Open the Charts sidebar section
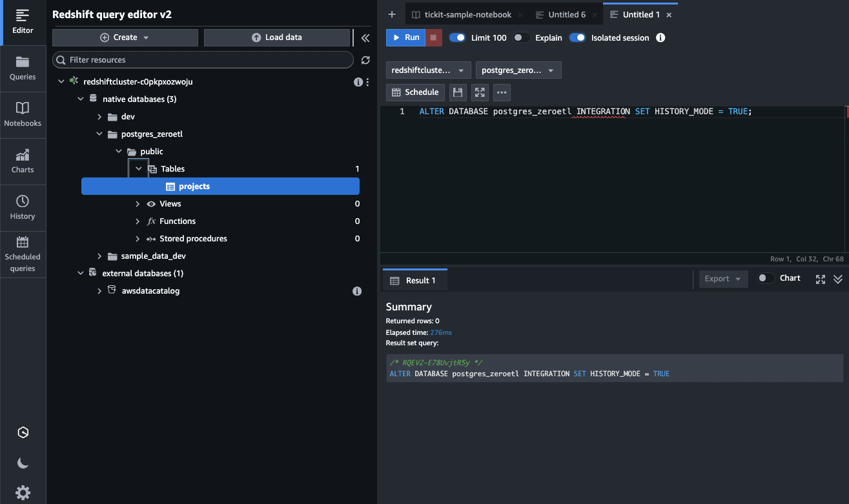Screen dimensions: 849x504 23,161
